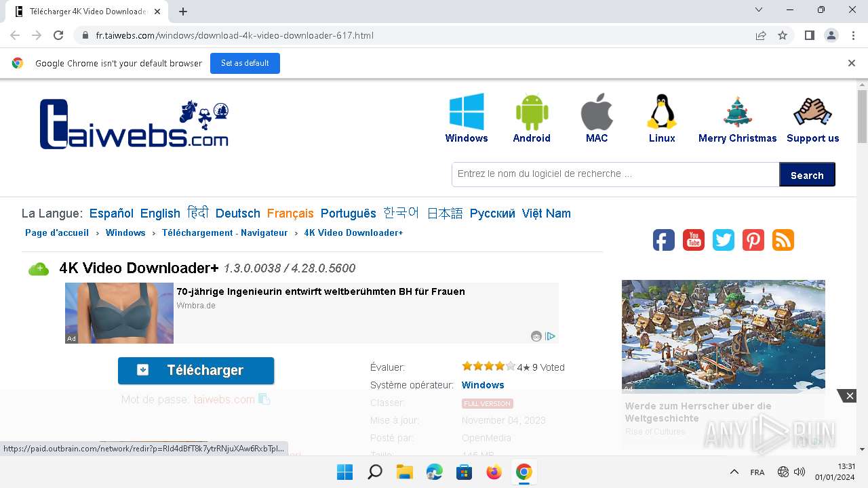The width and height of the screenshot is (868, 488).
Task: Reload the page in Chrome
Action: point(58,35)
